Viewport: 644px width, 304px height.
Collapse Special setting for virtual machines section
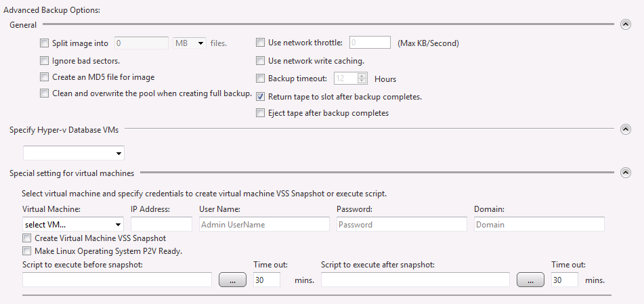[625, 173]
